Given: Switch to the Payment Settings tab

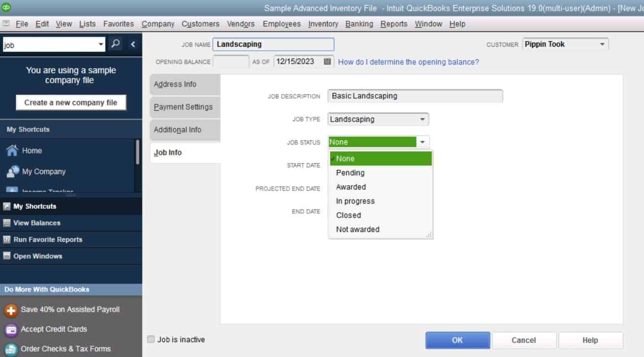Looking at the screenshot, I should (185, 107).
